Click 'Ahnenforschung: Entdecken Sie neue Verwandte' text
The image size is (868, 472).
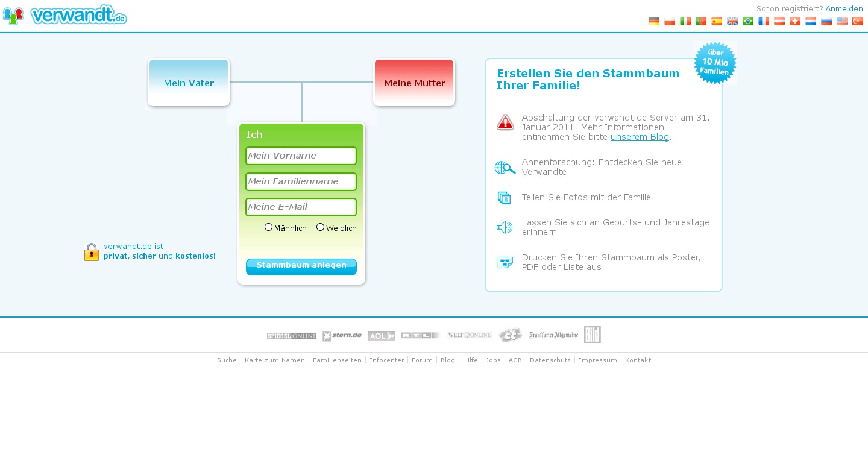602,167
